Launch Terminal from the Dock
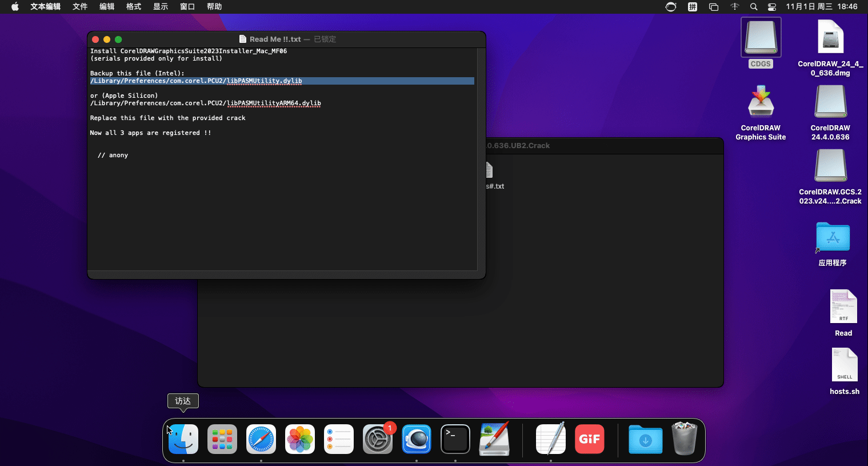The width and height of the screenshot is (868, 466). pyautogui.click(x=455, y=439)
